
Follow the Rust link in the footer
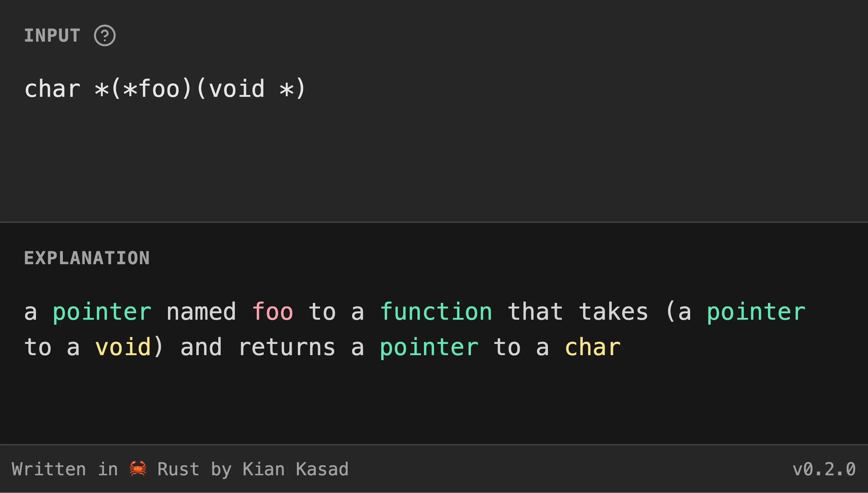(178, 469)
